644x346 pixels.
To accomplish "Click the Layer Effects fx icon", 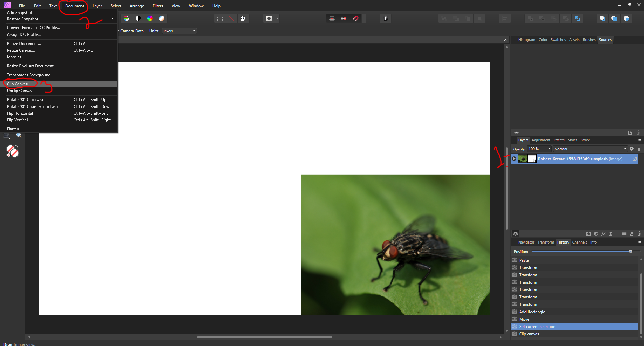I will 603,234.
